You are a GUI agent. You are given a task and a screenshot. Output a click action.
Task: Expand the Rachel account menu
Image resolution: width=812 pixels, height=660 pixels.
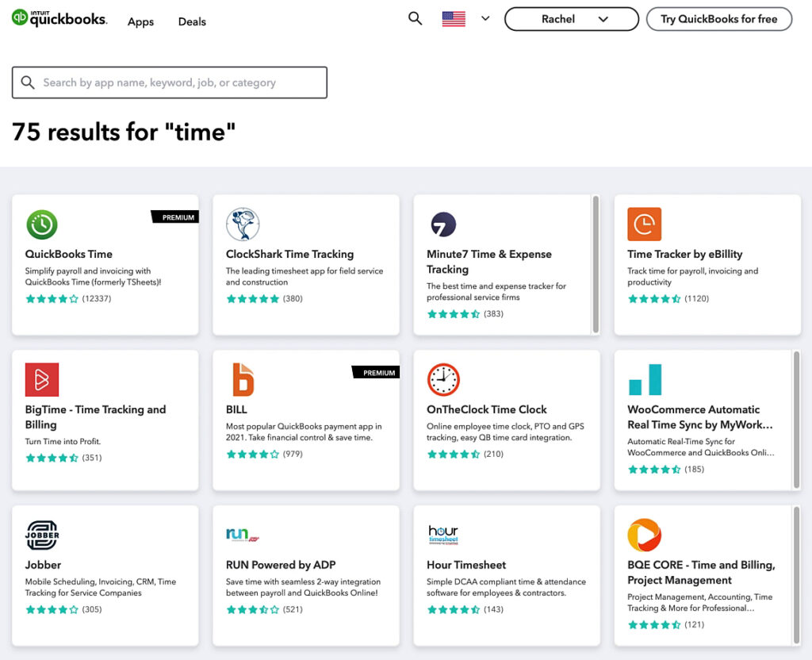tap(571, 18)
